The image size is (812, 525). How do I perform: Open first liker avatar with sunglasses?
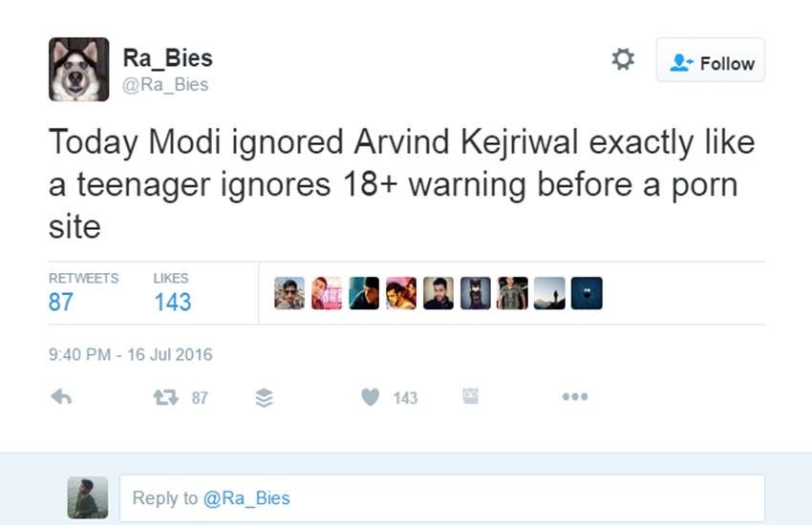289,293
